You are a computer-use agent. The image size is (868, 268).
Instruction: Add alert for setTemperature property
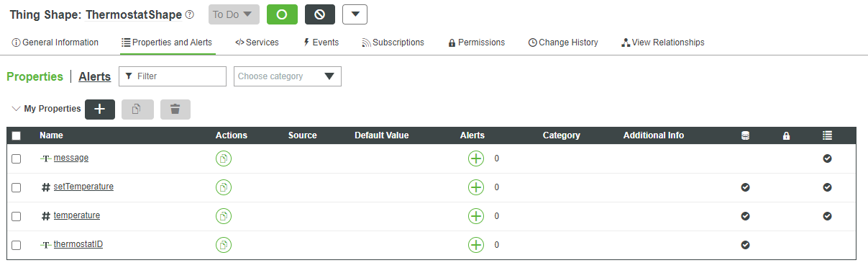pos(476,187)
